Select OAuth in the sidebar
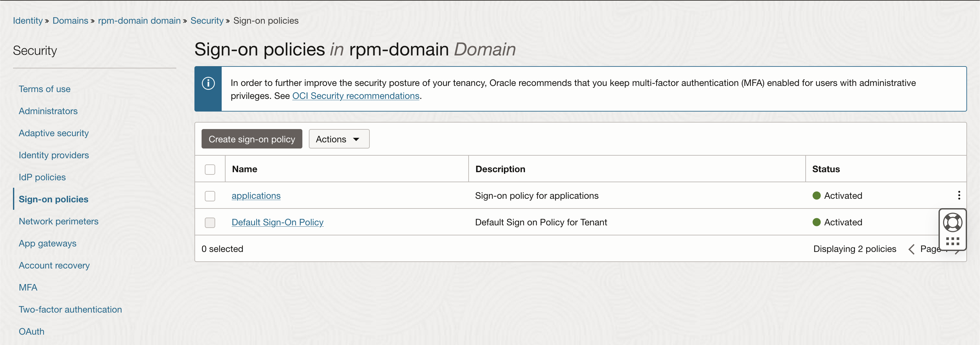980x345 pixels. point(31,332)
